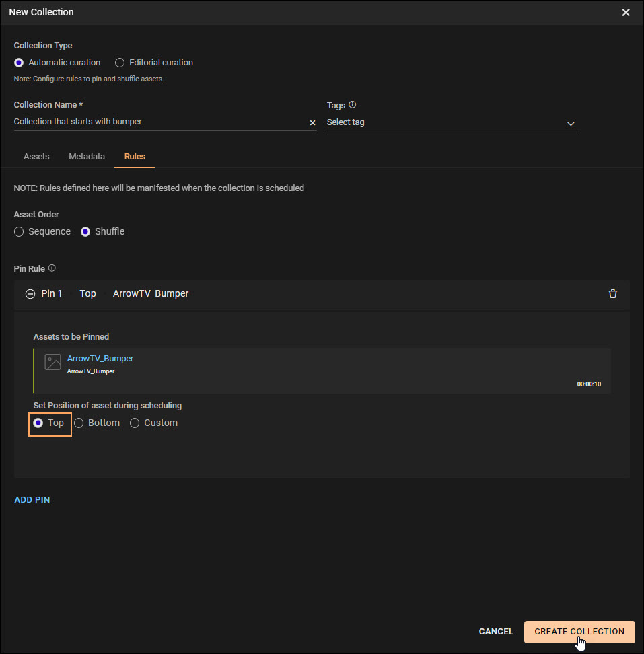This screenshot has width=644, height=654.
Task: Clear the Collection Name field
Action: [x=312, y=122]
